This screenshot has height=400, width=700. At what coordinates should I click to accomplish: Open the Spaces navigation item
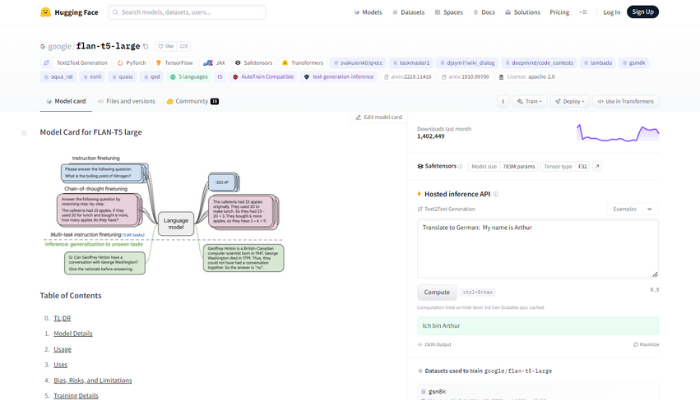[x=449, y=12]
